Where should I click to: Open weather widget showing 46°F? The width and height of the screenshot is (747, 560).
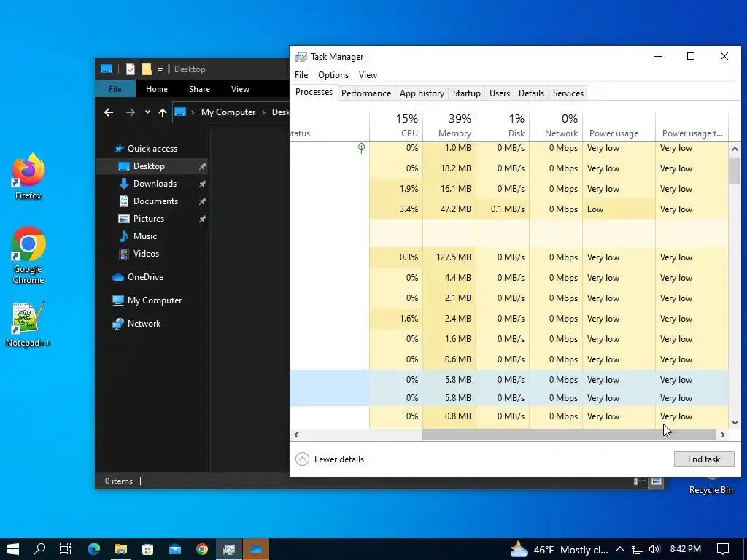pos(559,550)
